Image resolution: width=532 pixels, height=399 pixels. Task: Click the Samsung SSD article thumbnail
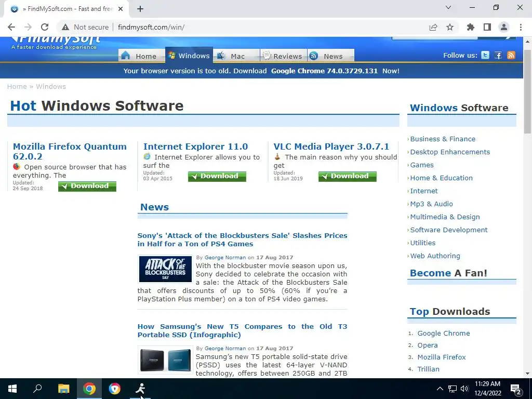165,360
